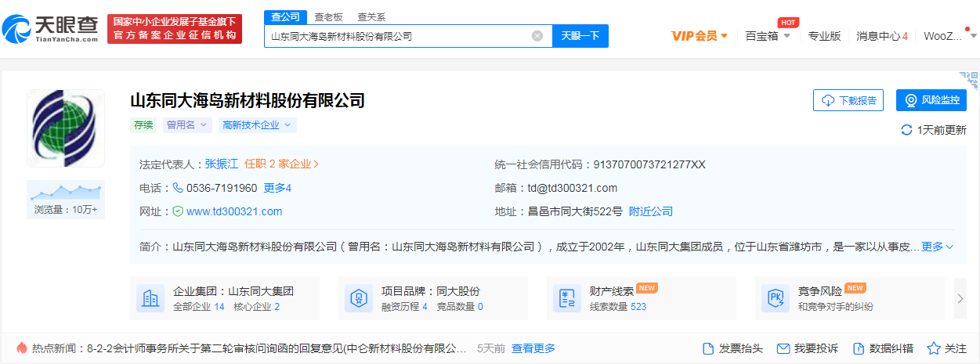Image resolution: width=980 pixels, height=364 pixels.
Task: Click 竞品数量 0 count
Action: coord(460,307)
